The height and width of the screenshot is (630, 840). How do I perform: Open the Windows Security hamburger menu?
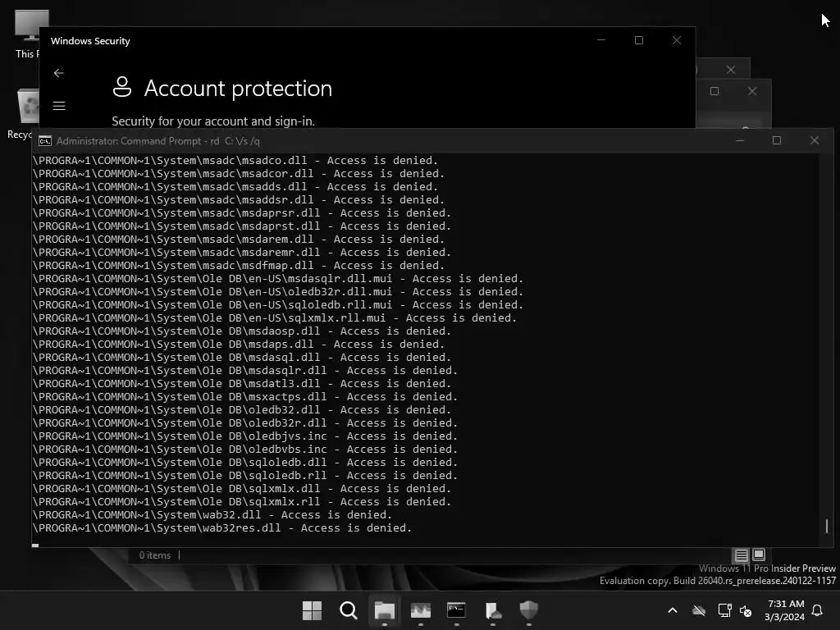click(x=59, y=106)
